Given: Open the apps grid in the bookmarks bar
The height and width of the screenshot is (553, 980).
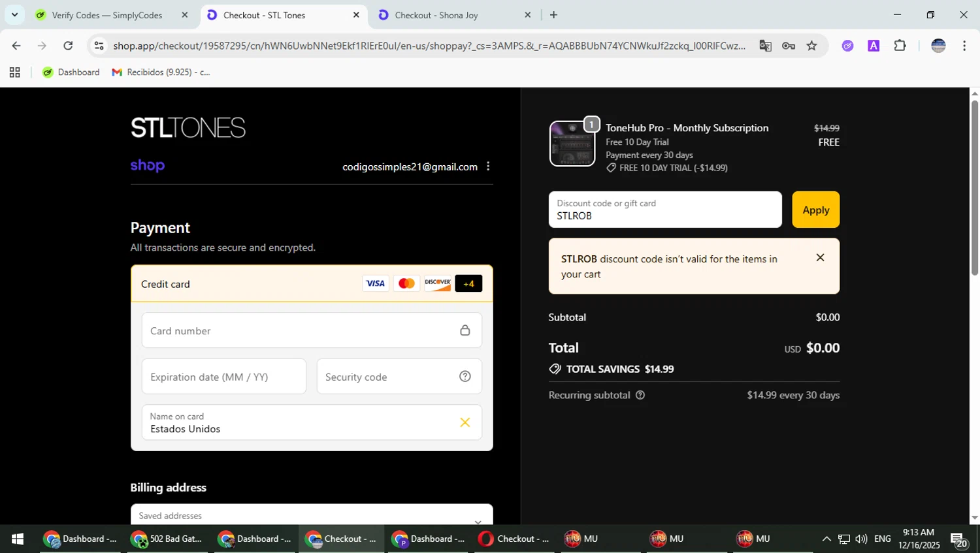Looking at the screenshot, I should [x=14, y=72].
